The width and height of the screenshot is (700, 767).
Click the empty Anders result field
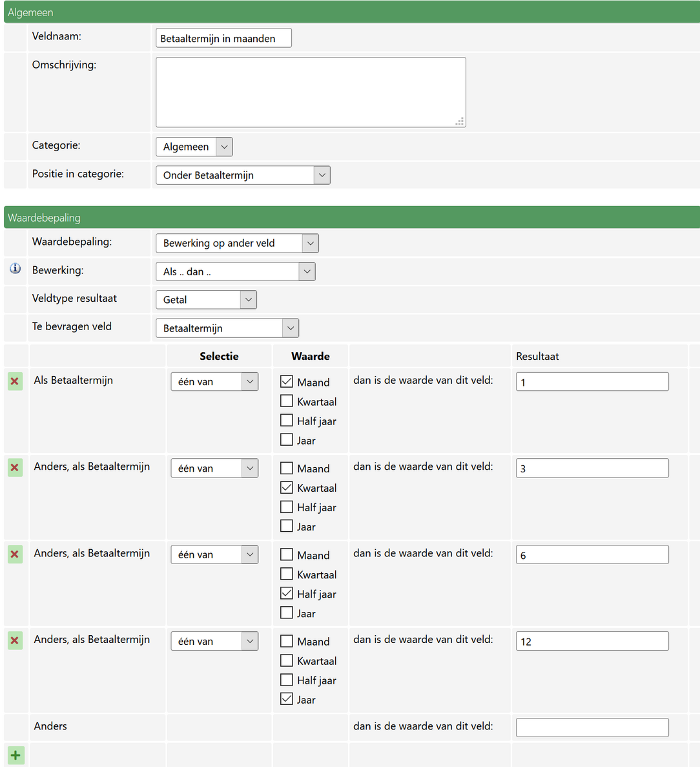coord(592,727)
